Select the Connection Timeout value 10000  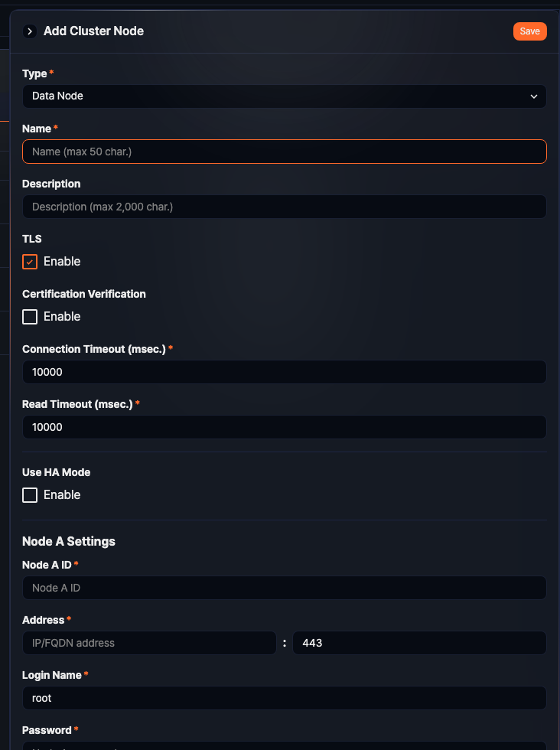click(284, 372)
